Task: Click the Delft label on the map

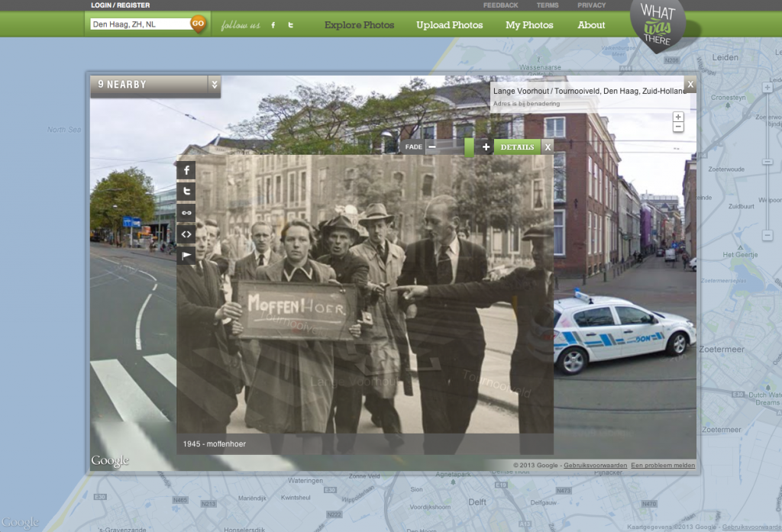Action: click(477, 502)
